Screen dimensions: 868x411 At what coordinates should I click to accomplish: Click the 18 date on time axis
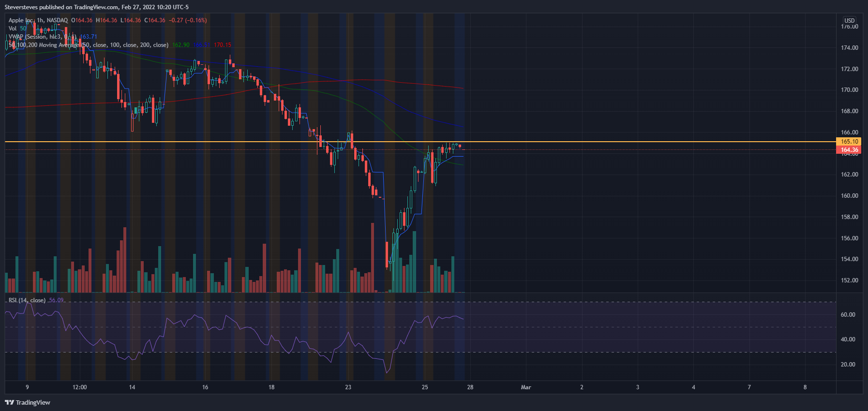click(271, 387)
